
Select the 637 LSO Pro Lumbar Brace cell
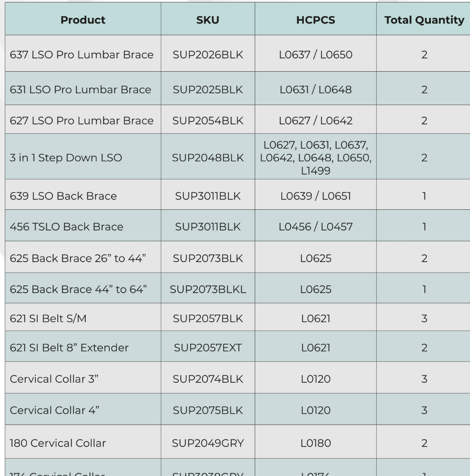(83, 53)
